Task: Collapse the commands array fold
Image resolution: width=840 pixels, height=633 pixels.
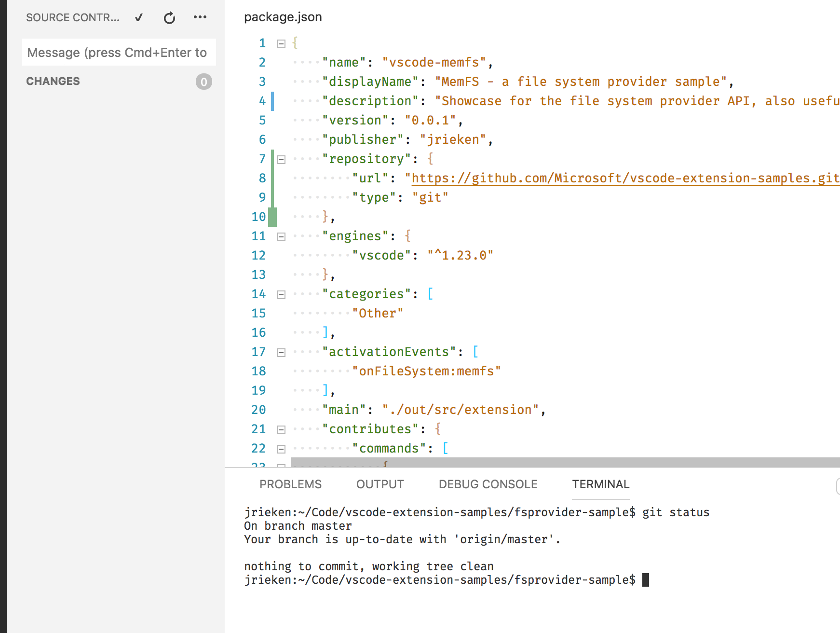Action: [280, 448]
